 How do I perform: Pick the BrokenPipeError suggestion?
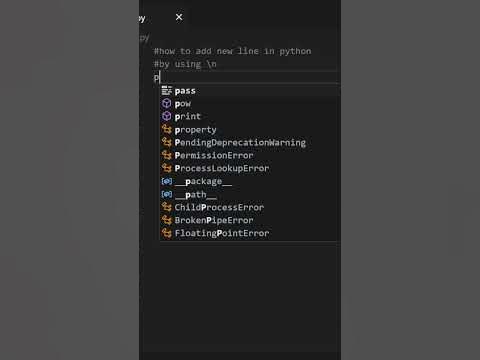pyautogui.click(x=250, y=220)
